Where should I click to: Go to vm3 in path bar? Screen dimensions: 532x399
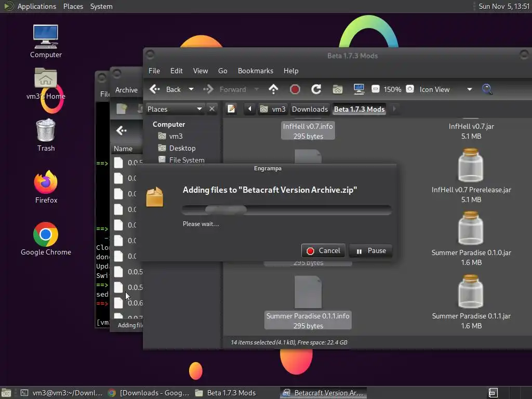point(273,109)
